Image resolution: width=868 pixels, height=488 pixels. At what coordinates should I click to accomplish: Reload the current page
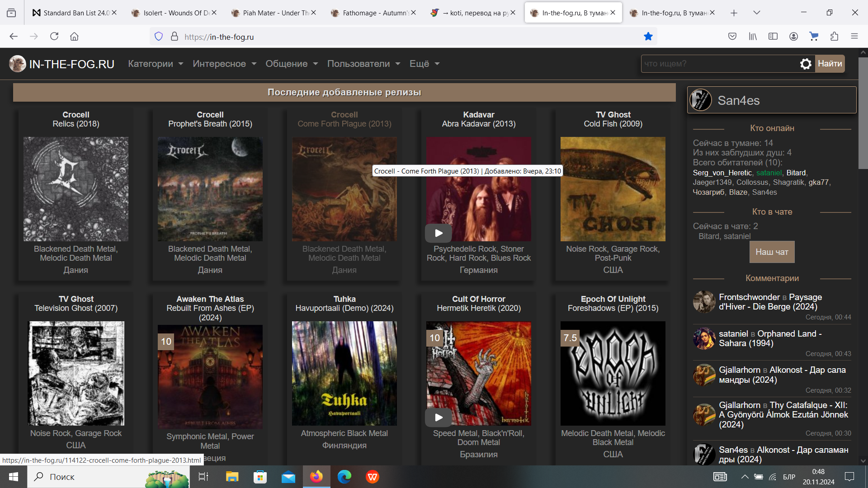54,37
